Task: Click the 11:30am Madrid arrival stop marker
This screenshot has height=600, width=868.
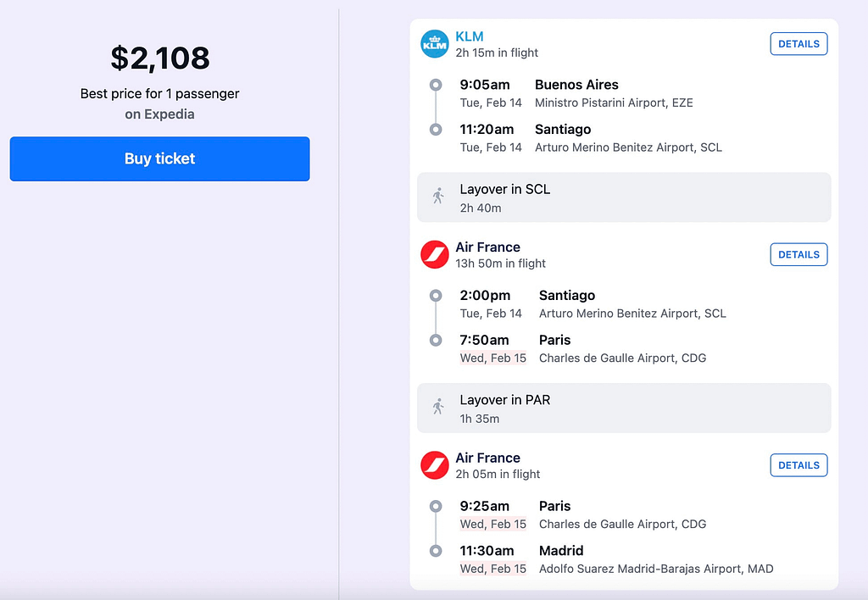Action: tap(436, 552)
